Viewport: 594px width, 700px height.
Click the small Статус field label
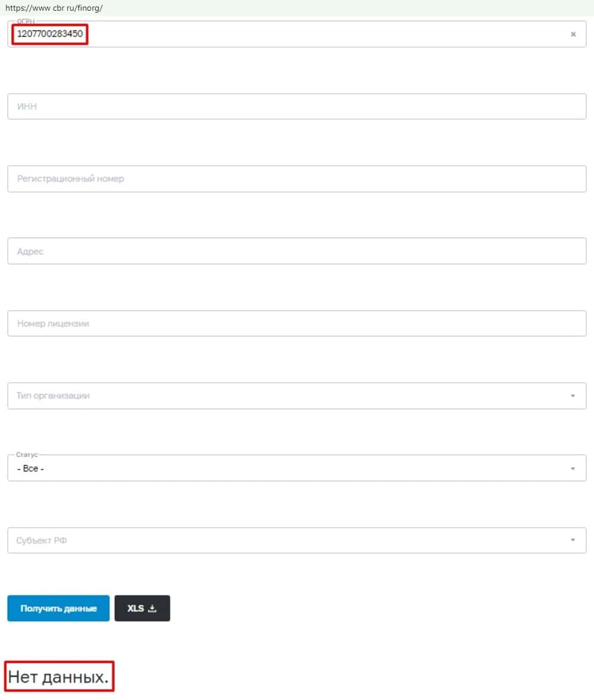click(27, 455)
